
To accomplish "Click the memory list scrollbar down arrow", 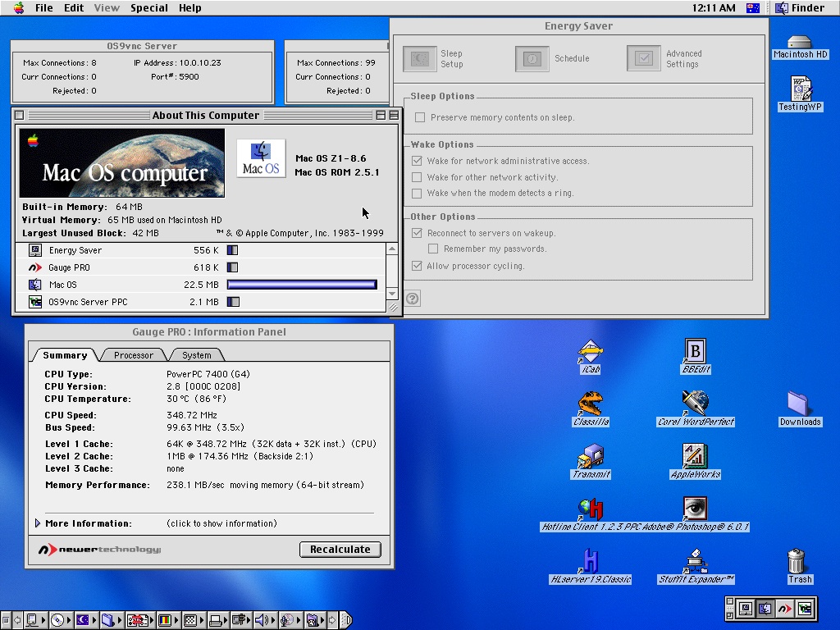I will click(x=392, y=294).
